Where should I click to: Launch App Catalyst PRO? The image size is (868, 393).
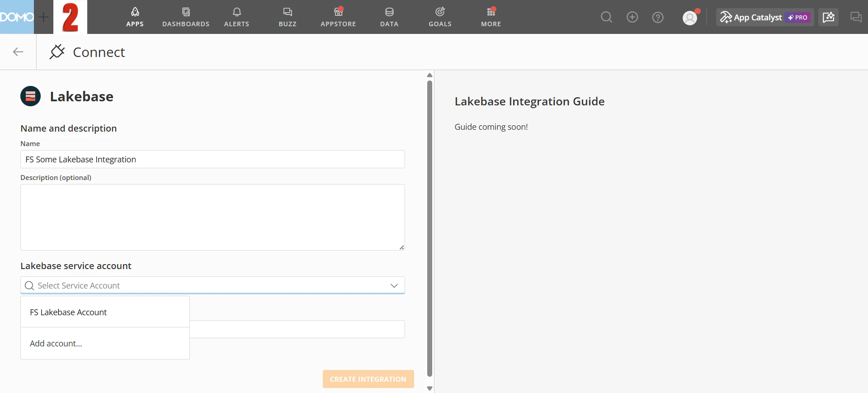[765, 17]
